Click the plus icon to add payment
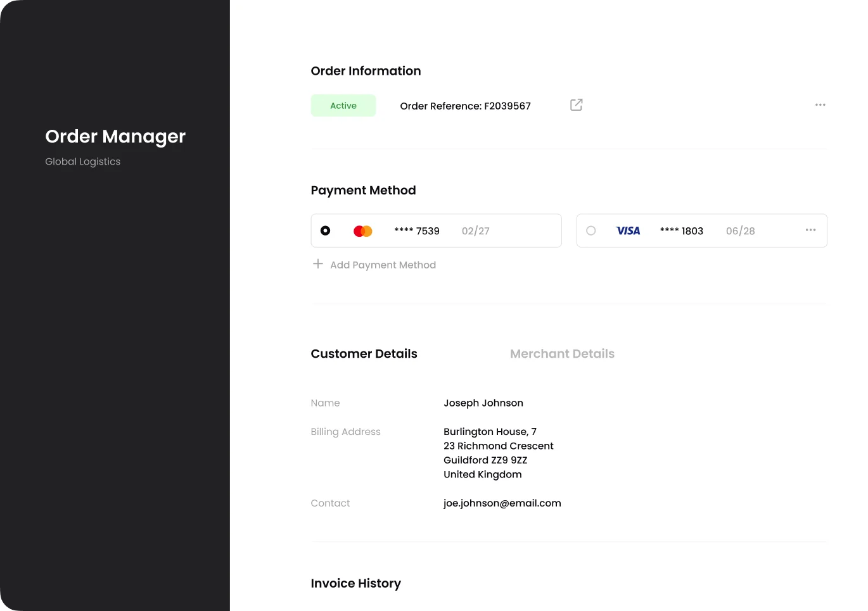 click(318, 264)
